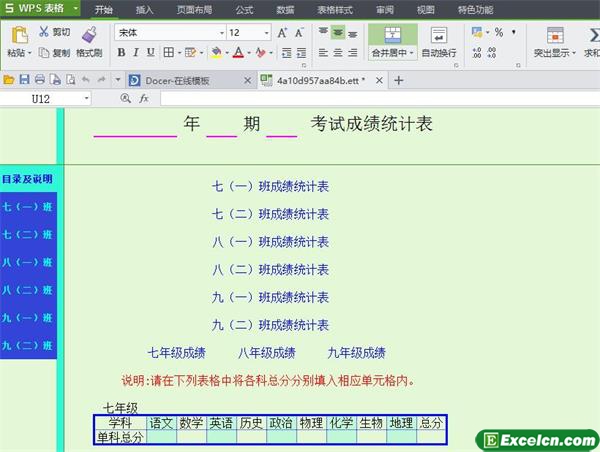Click the Print icon in quick toolbar
Viewport: 600px width, 452px height.
[x=40, y=80]
